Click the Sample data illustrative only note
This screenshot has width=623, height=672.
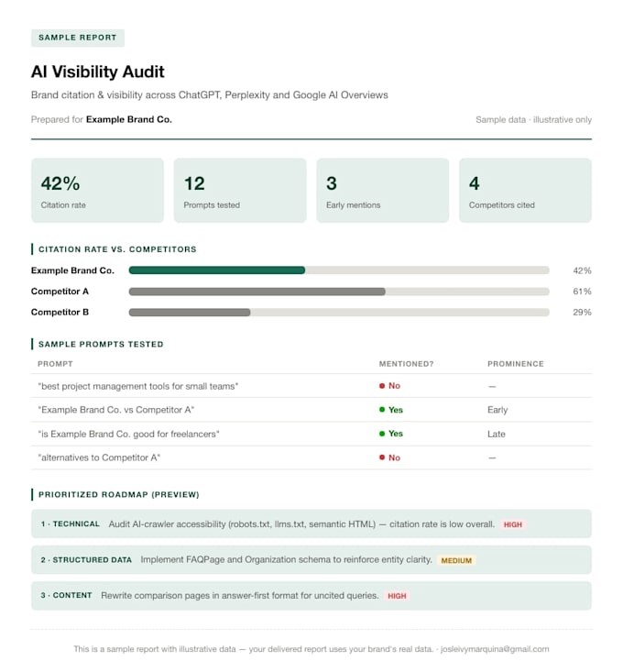coord(533,119)
